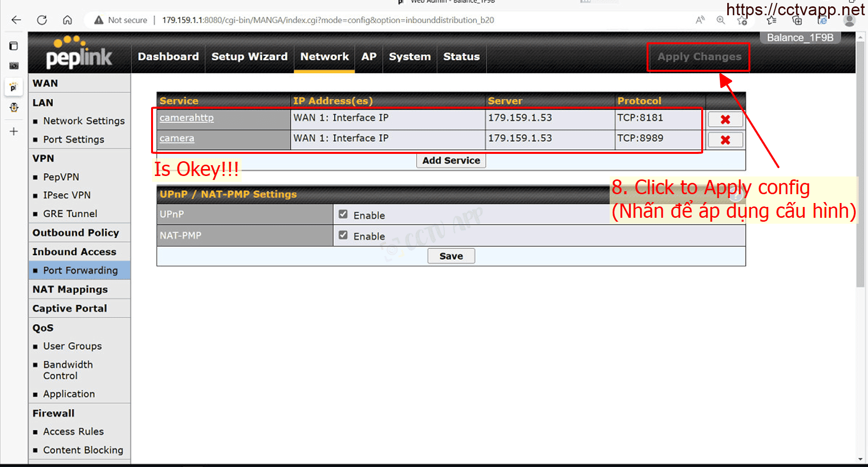868x467 pixels.
Task: Click the Add Service button
Action: [x=451, y=160]
